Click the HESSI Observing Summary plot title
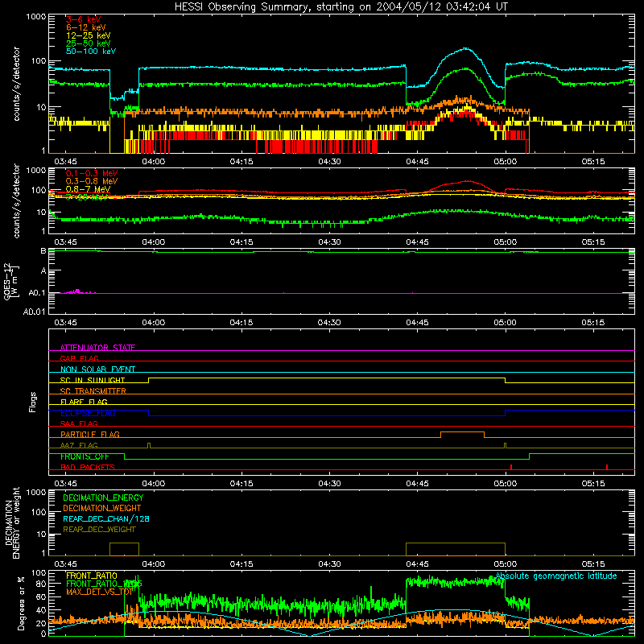This screenshot has width=644, height=644. [x=341, y=6]
